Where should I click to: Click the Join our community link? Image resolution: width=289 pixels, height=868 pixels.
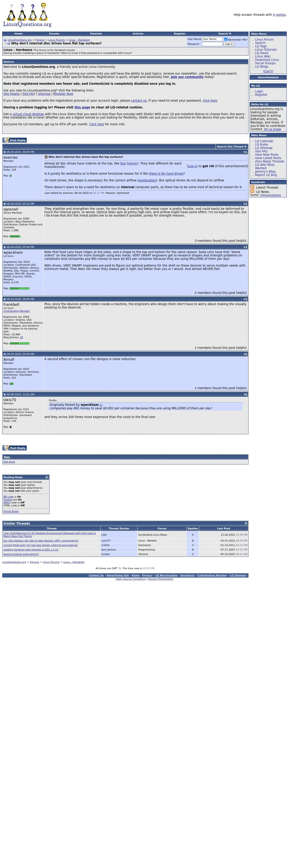[x=187, y=77]
